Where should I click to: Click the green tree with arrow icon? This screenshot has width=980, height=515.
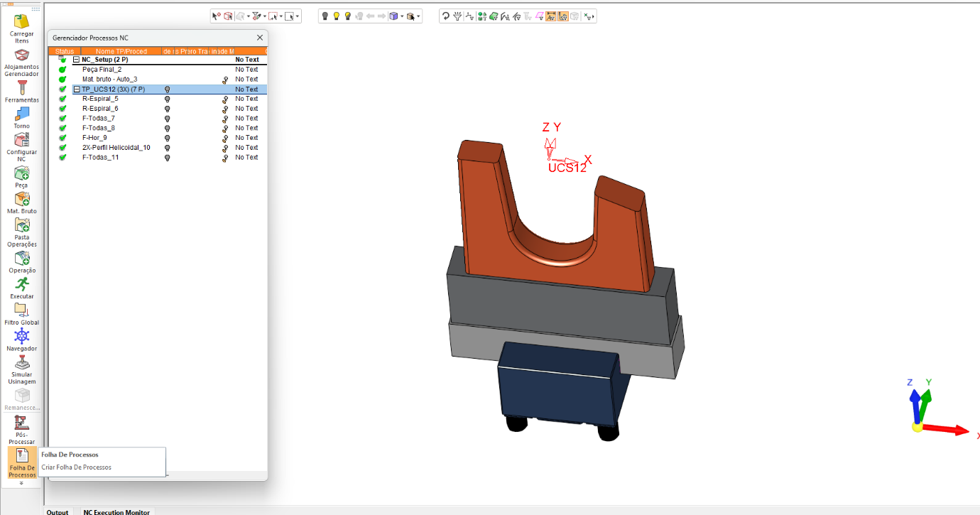point(482,16)
